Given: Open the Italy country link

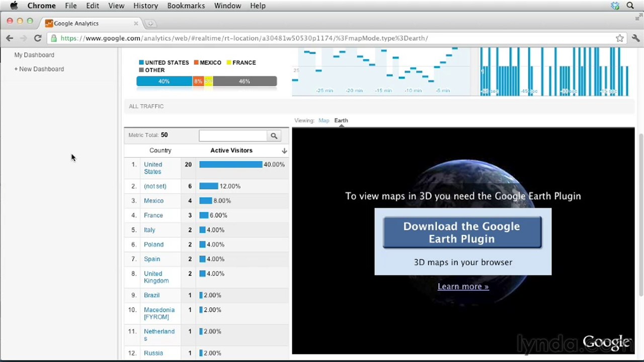Looking at the screenshot, I should point(149,230).
